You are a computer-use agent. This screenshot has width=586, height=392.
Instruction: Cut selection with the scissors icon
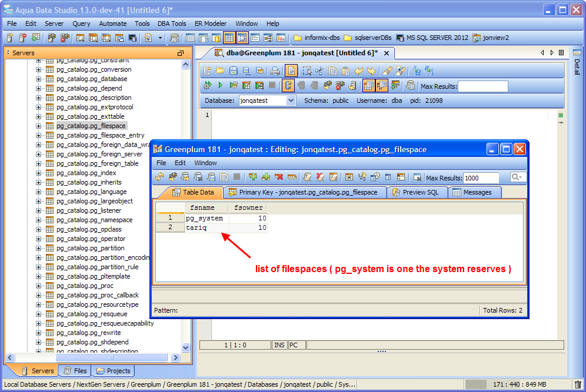tap(319, 71)
